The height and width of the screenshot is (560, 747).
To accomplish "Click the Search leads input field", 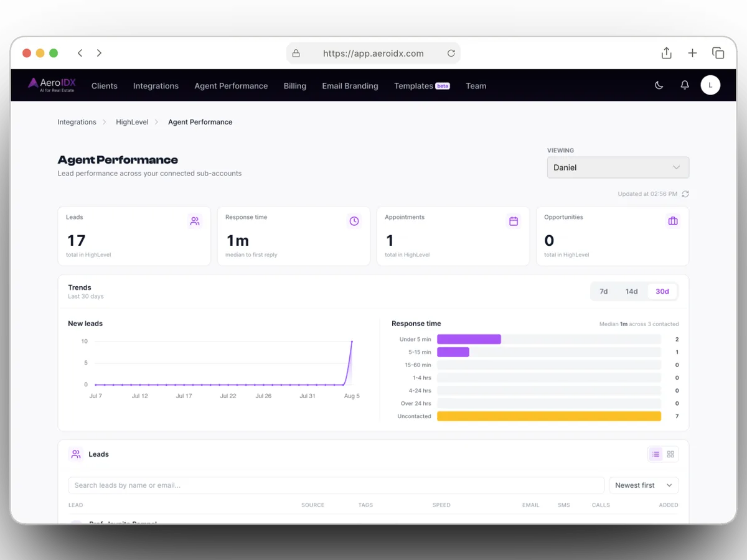I will tap(336, 485).
